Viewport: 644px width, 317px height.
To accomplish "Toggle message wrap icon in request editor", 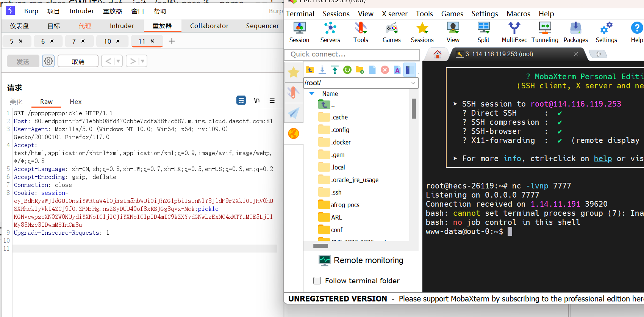I will 241,100.
